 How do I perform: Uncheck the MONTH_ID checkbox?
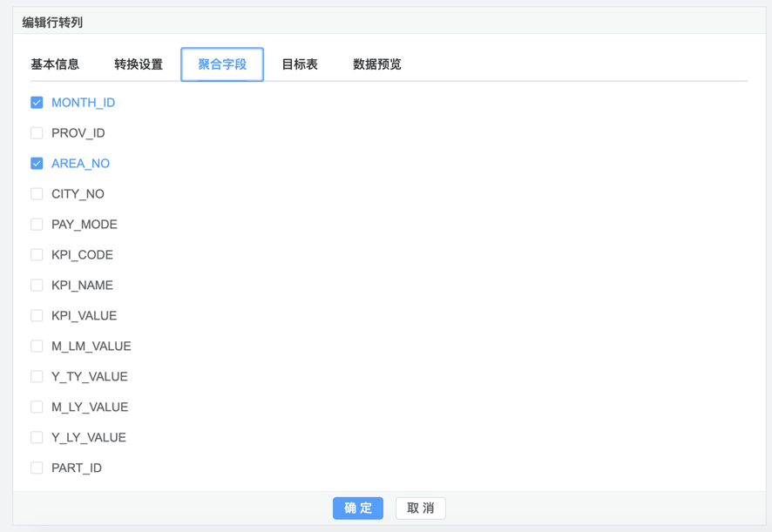[37, 103]
